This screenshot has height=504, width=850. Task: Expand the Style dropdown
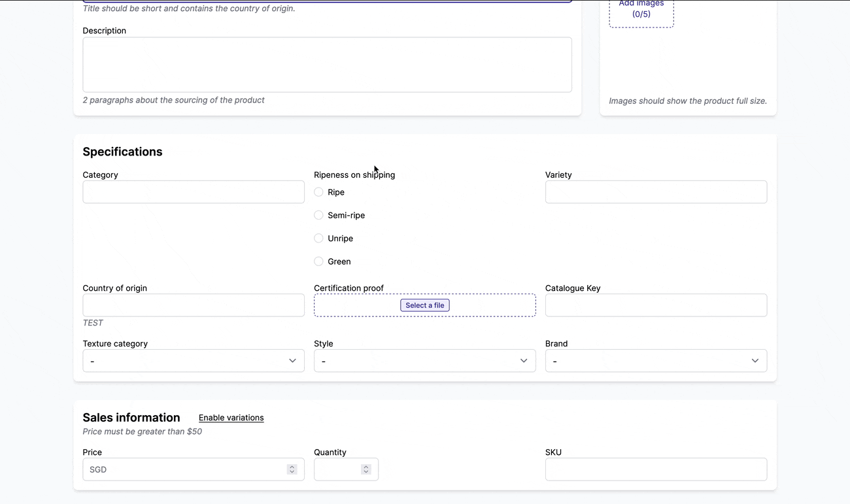[424, 360]
